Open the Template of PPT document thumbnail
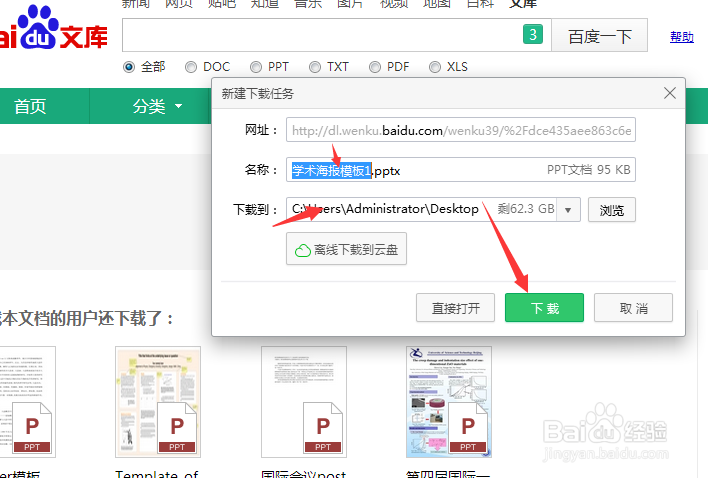708x478 pixels. (158, 402)
